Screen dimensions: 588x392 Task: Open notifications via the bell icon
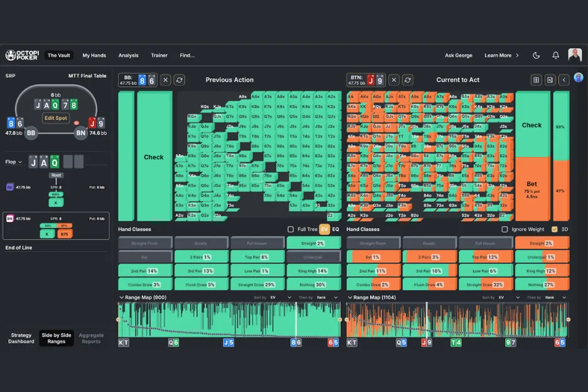click(555, 55)
